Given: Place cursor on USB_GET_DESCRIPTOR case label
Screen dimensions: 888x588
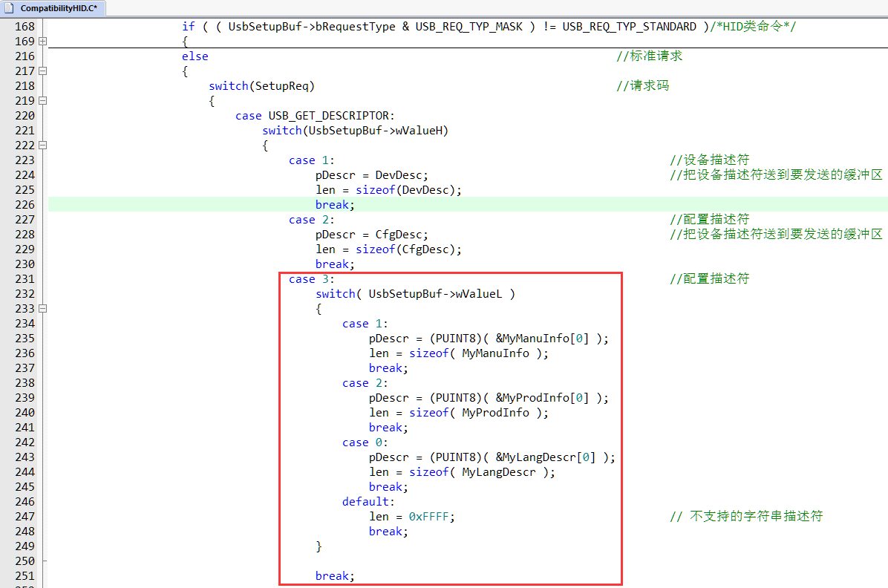Looking at the screenshot, I should click(x=331, y=116).
